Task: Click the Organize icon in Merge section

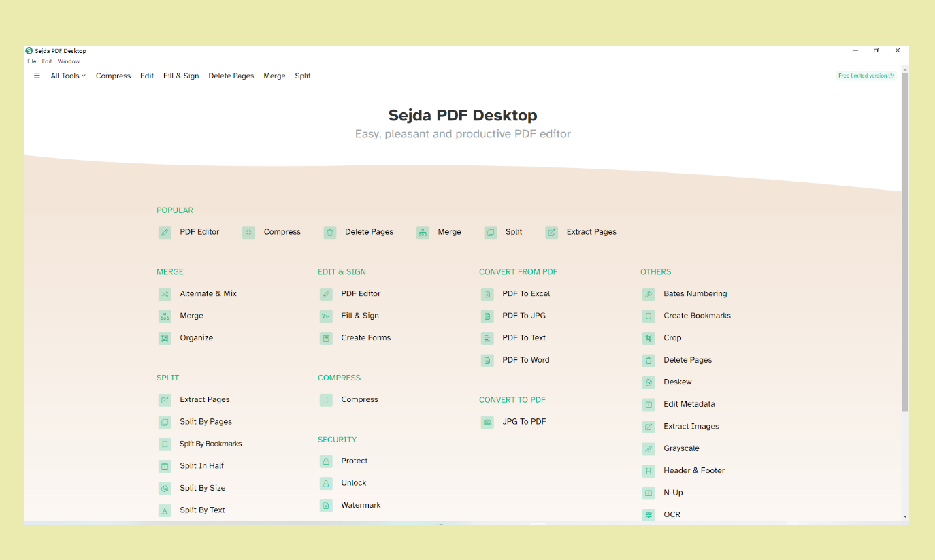Action: [x=165, y=338]
